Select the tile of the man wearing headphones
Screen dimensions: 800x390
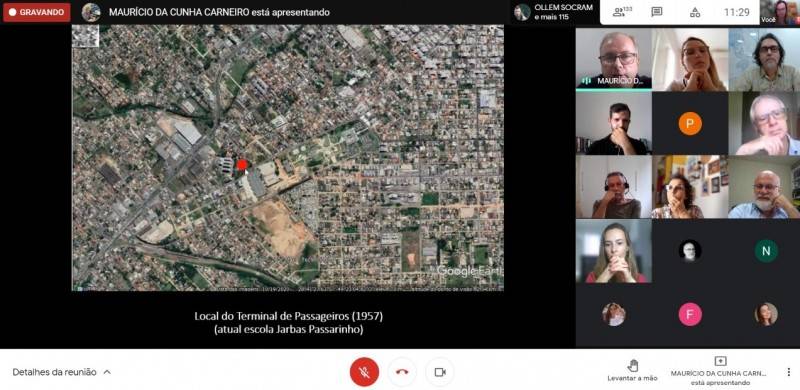click(x=614, y=187)
